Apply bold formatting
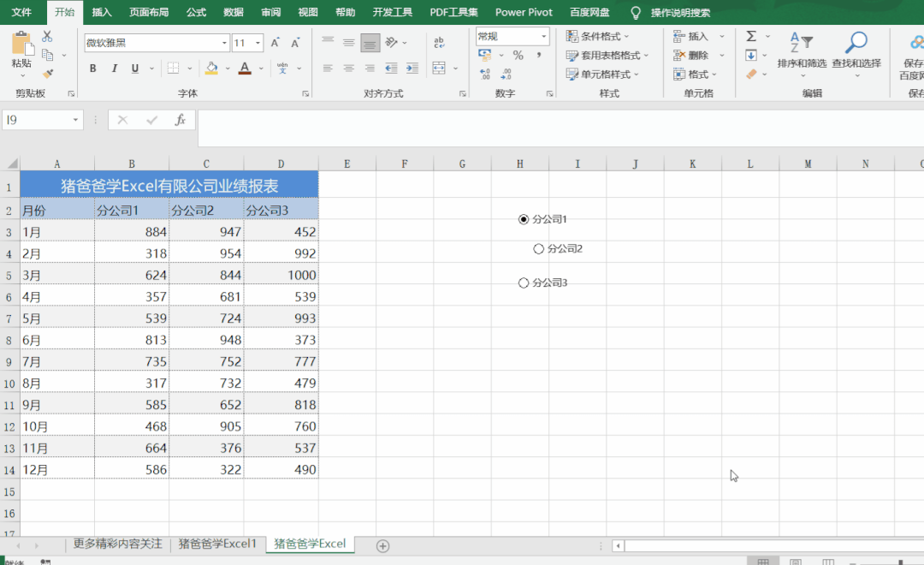This screenshot has height=565, width=924. 92,68
